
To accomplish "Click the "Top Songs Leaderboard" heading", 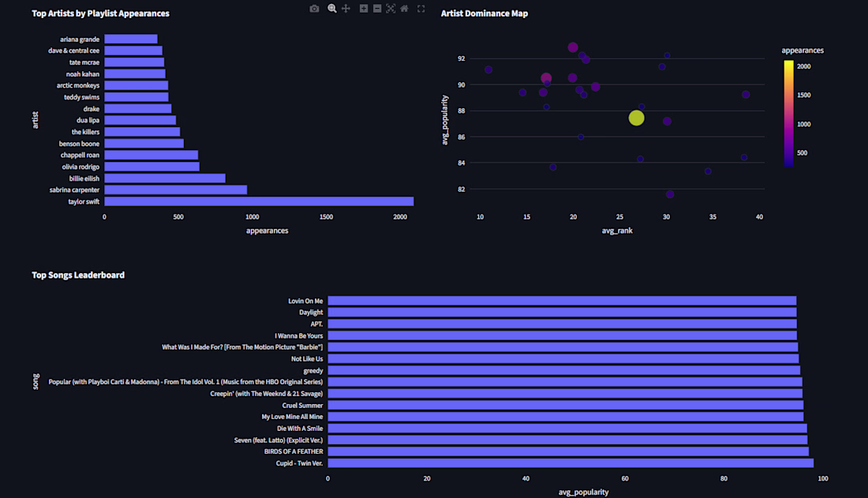I will point(78,275).
